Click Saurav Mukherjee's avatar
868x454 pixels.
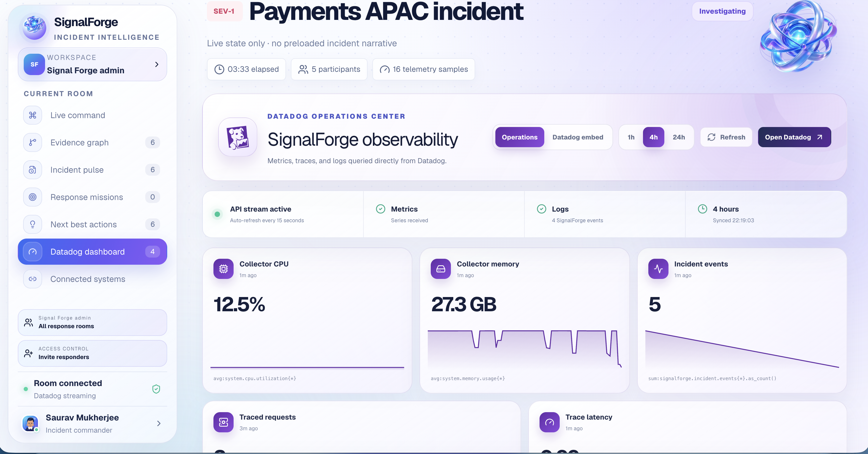(x=30, y=423)
